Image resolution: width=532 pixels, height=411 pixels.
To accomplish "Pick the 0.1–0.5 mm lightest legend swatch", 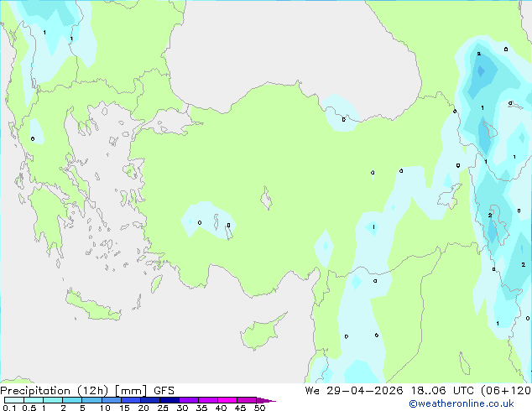I will click(14, 400).
